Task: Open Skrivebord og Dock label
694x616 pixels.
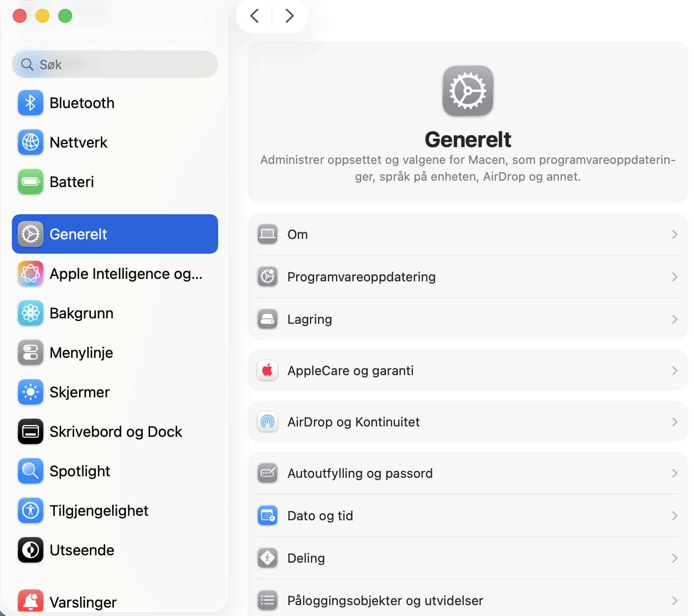Action: 116,432
